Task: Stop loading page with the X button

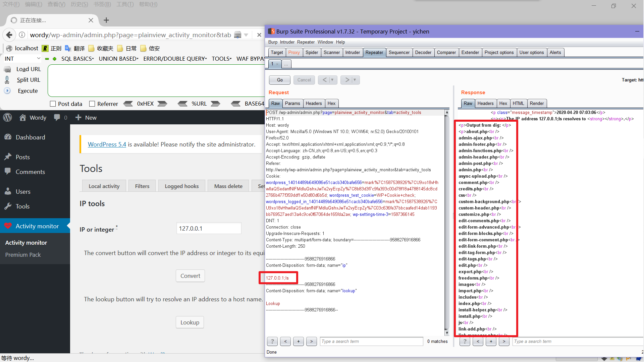Action: [x=259, y=35]
